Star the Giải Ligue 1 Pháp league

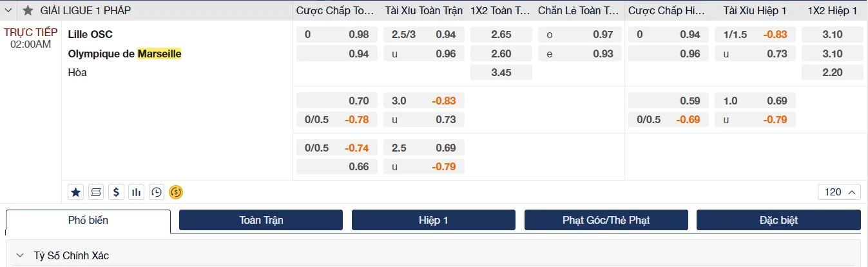[28, 10]
